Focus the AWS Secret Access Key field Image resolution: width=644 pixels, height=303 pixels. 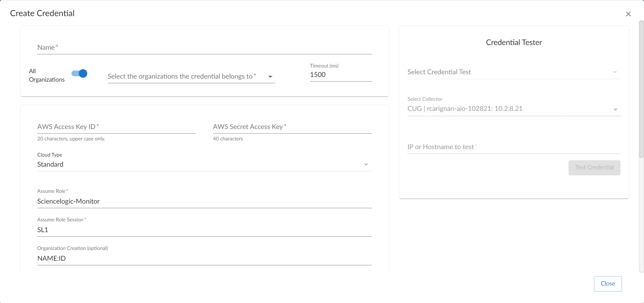point(292,127)
